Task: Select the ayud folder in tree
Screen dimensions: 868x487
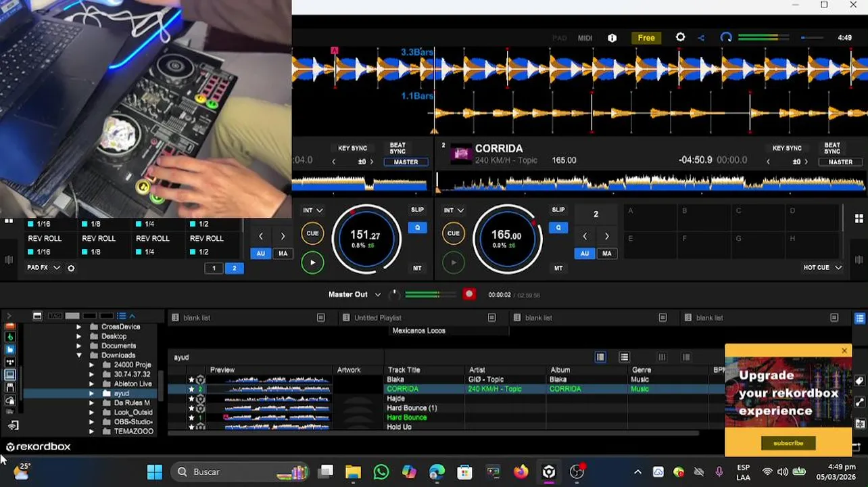Action: [91, 393]
